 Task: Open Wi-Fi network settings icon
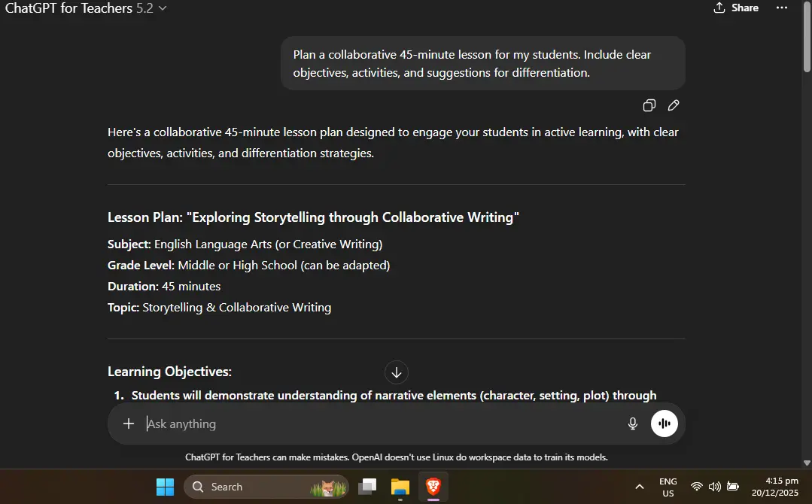point(697,487)
